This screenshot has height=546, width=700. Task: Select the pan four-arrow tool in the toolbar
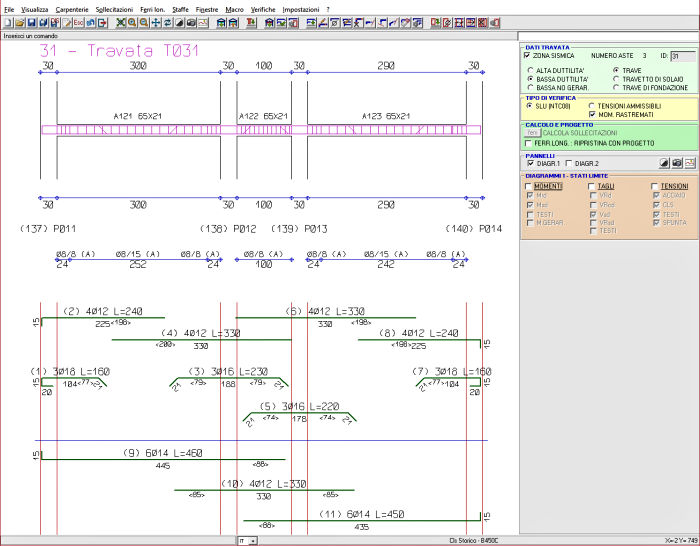(156, 23)
